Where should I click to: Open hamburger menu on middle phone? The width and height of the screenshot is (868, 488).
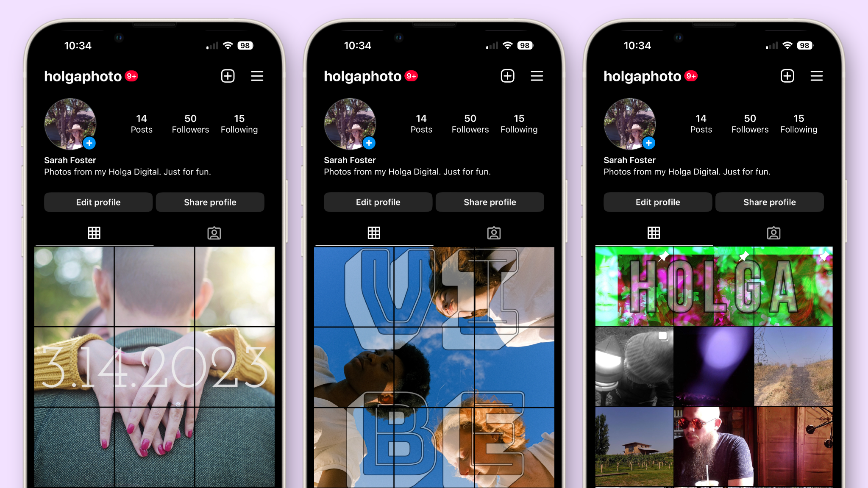pos(537,76)
